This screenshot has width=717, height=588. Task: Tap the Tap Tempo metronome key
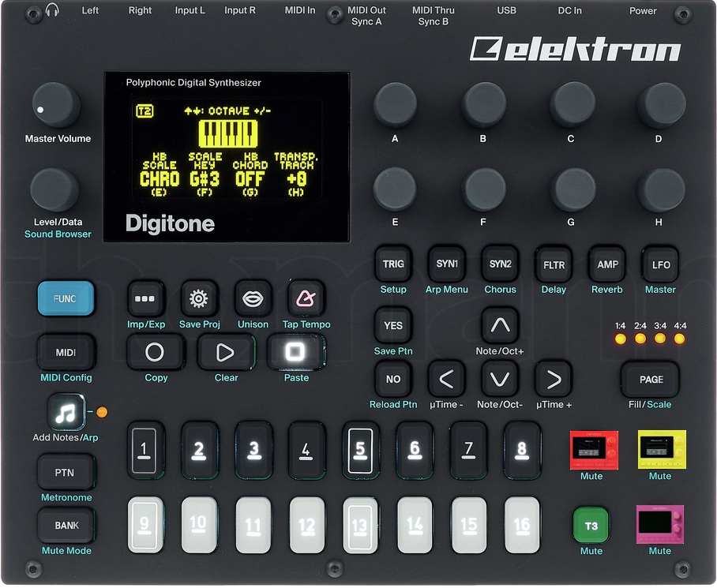click(x=306, y=299)
